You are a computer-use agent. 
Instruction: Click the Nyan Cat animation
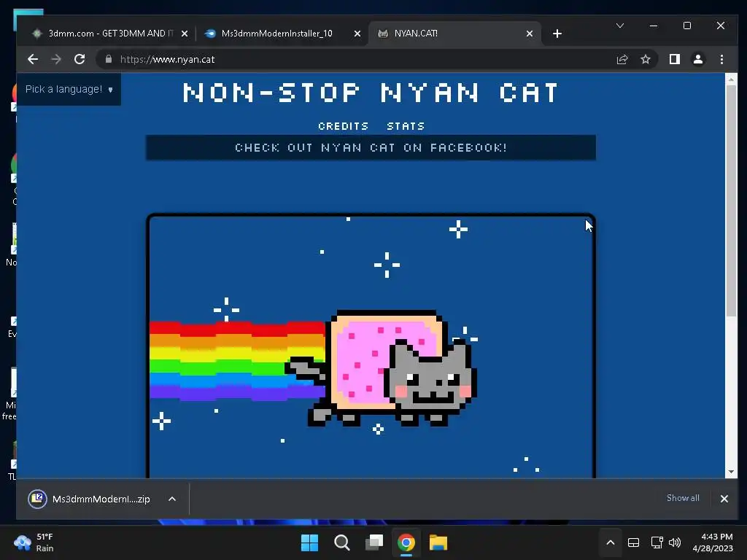pyautogui.click(x=371, y=346)
